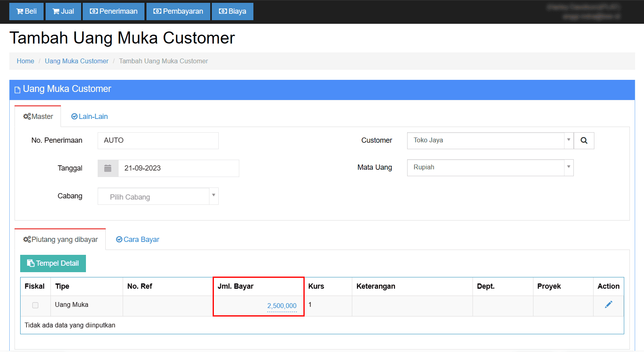Open the Penerimaan menu button
644x352 pixels.
click(113, 11)
